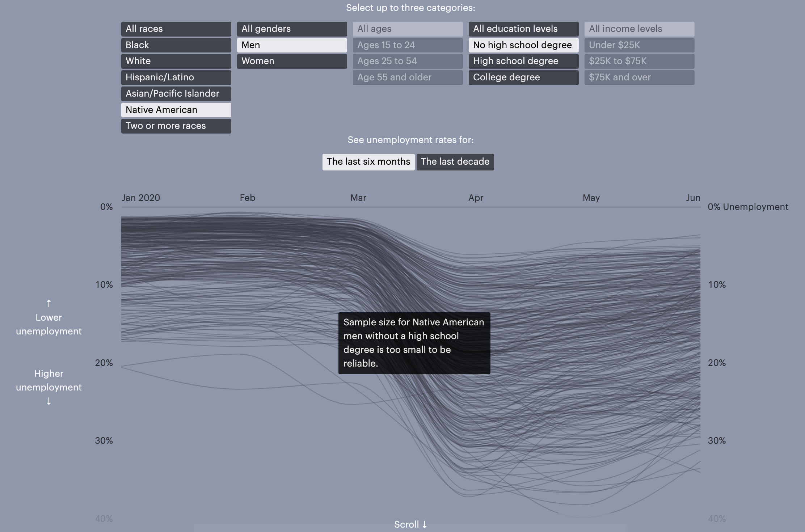Choose All education levels
This screenshot has width=805, height=532.
click(x=523, y=29)
